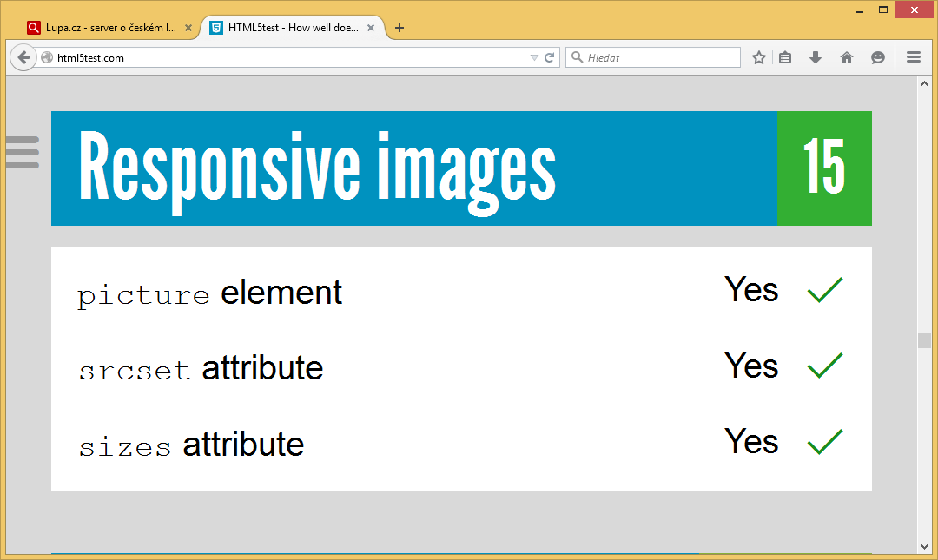Expand the URL history dropdown arrow
Image resolution: width=938 pixels, height=560 pixels.
[534, 58]
